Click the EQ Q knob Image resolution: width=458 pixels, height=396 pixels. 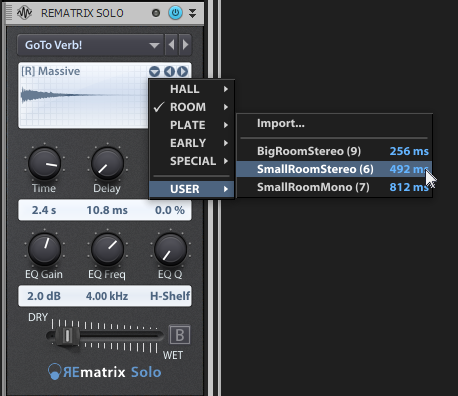pyautogui.click(x=170, y=249)
